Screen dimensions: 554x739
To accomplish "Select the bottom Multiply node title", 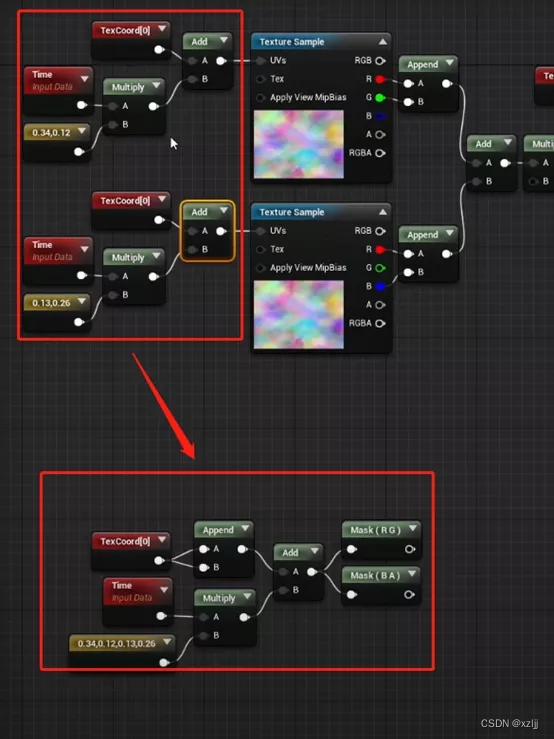I will pos(219,598).
